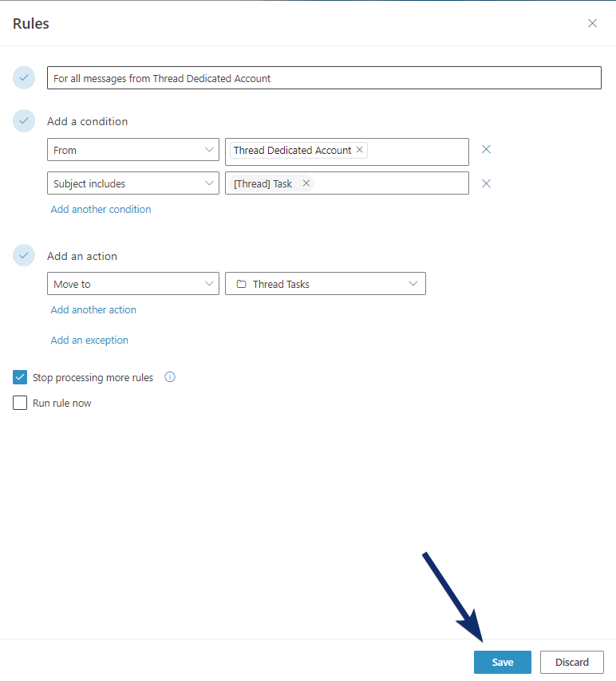Click the checkmark circle beside Add an action
The image size is (616, 681).
24,255
